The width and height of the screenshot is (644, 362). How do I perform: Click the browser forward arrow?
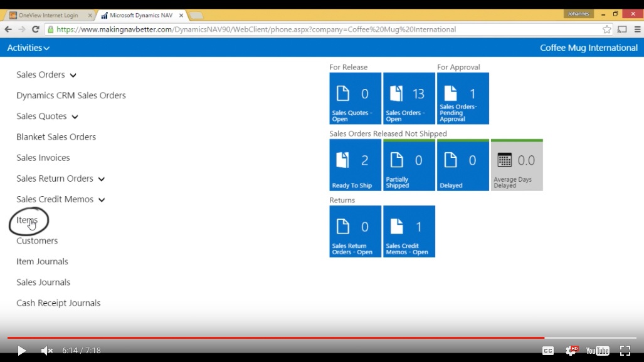point(22,29)
